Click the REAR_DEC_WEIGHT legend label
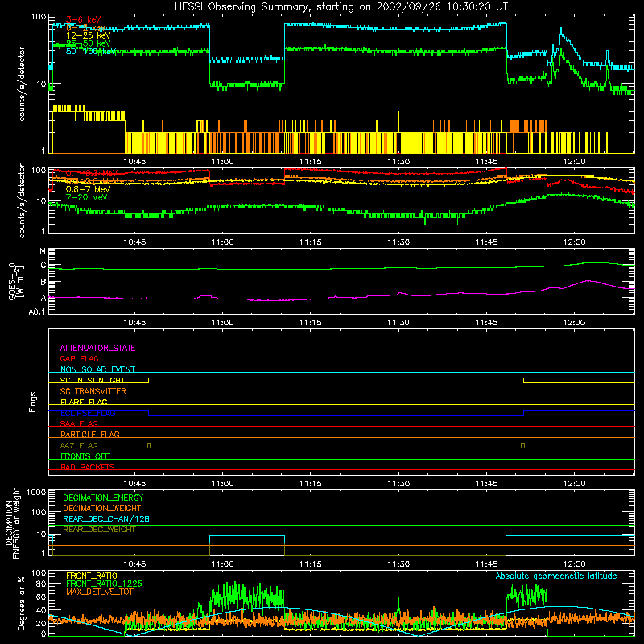The image size is (644, 644). (x=99, y=530)
